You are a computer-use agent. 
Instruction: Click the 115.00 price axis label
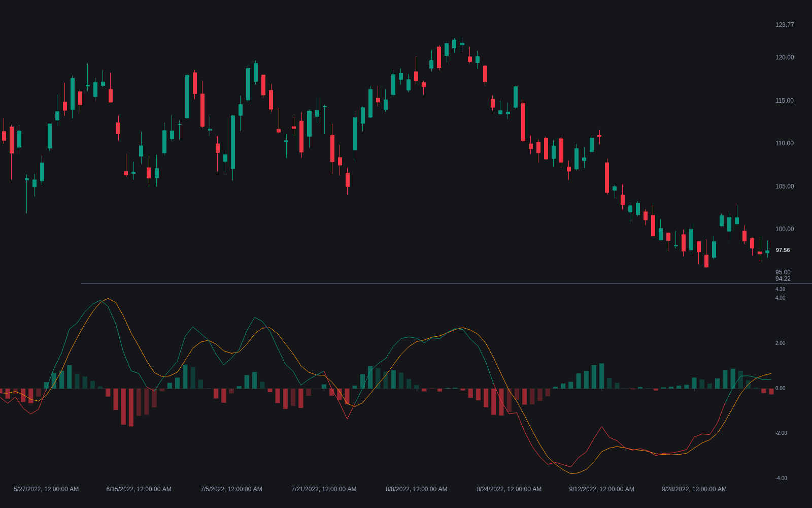coord(785,101)
